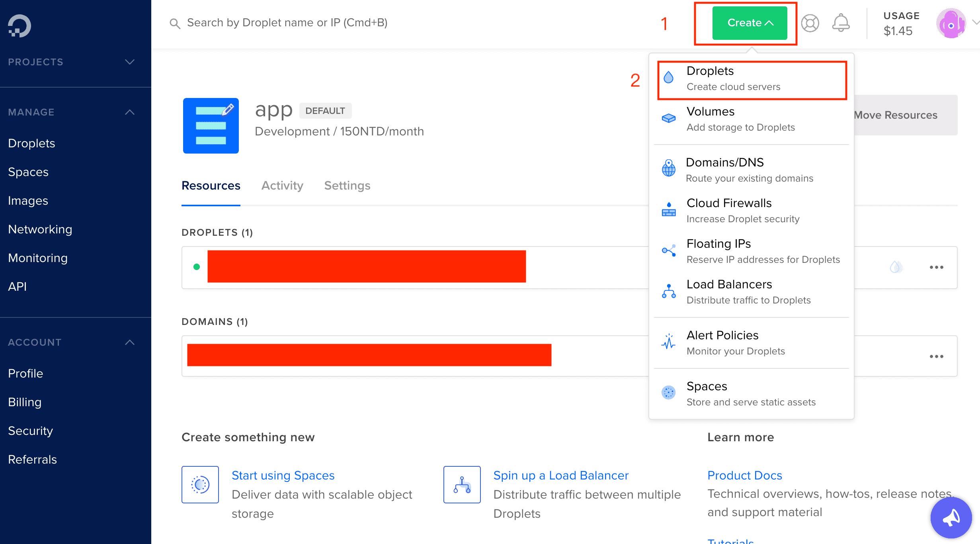The height and width of the screenshot is (544, 980).
Task: Select Domains/DNS in Create menu
Action: (x=752, y=170)
